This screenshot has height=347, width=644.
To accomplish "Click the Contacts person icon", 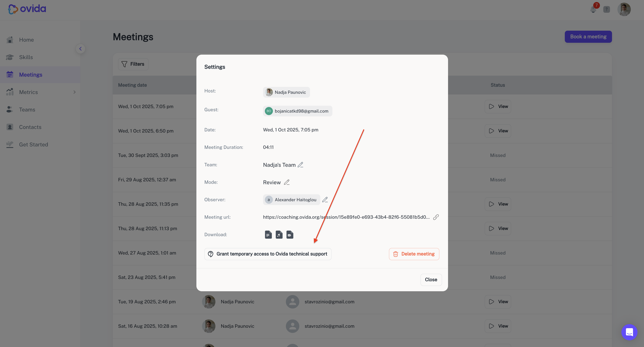I will click(10, 127).
